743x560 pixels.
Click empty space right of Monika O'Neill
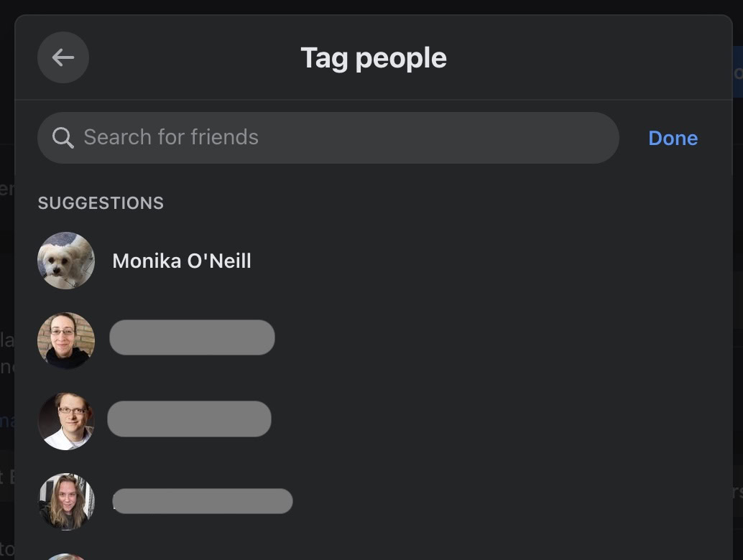click(x=467, y=261)
